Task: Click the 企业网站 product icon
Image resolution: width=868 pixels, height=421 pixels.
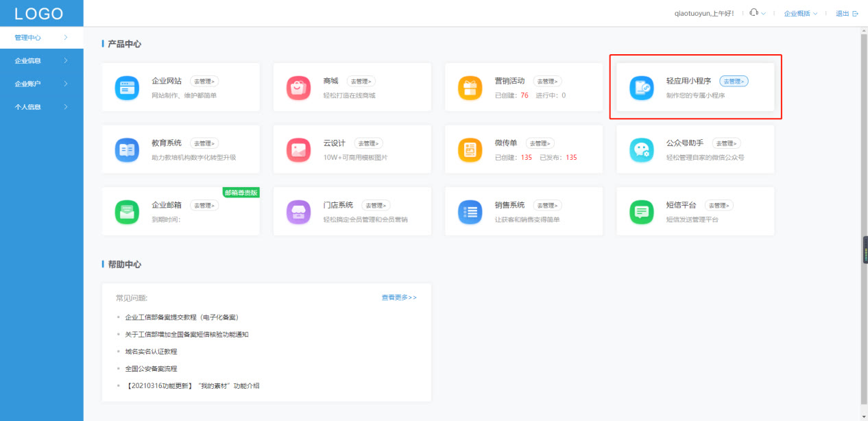Action: click(128, 88)
